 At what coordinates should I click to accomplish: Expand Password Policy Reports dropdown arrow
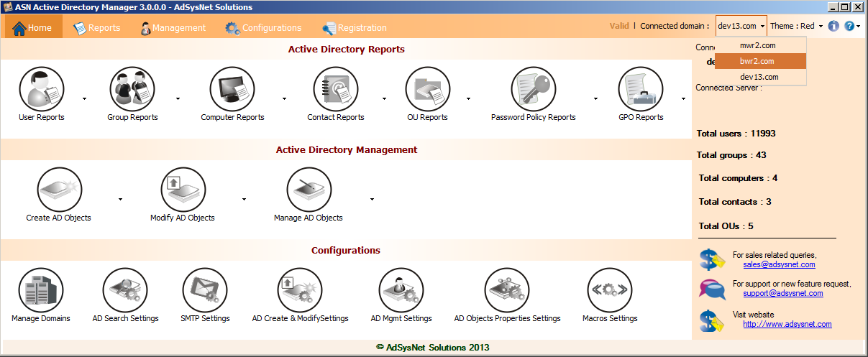(595, 98)
